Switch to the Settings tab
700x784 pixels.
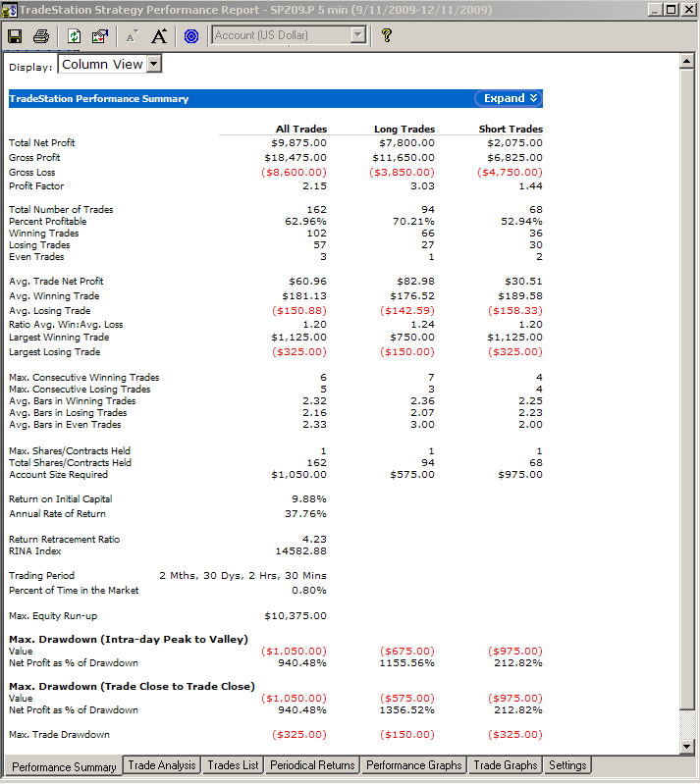(x=567, y=765)
